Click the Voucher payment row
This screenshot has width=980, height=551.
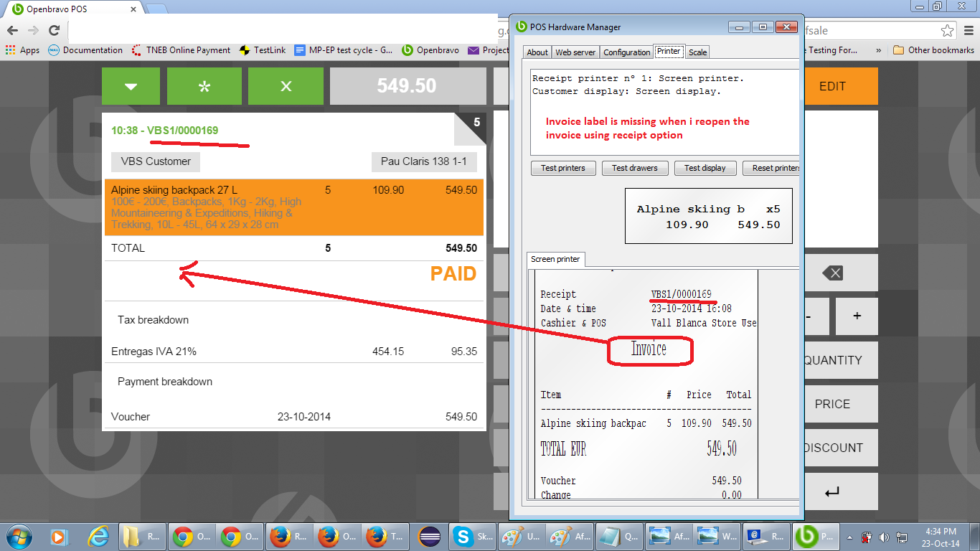click(x=294, y=416)
